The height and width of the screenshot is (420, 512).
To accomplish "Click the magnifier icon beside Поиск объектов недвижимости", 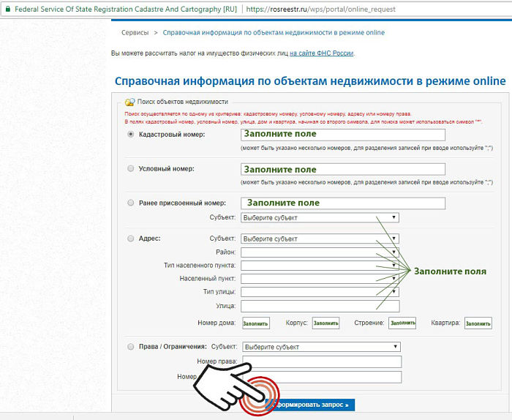I will click(x=129, y=102).
